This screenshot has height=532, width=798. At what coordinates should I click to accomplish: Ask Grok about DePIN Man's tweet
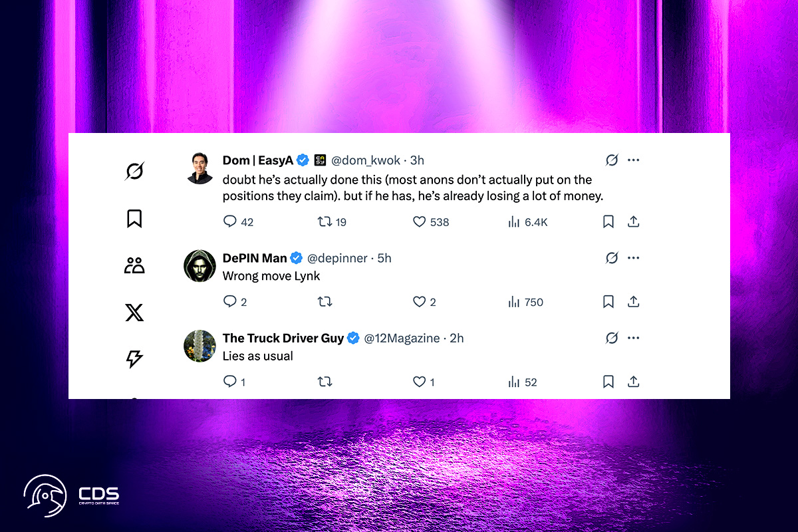pyautogui.click(x=612, y=258)
